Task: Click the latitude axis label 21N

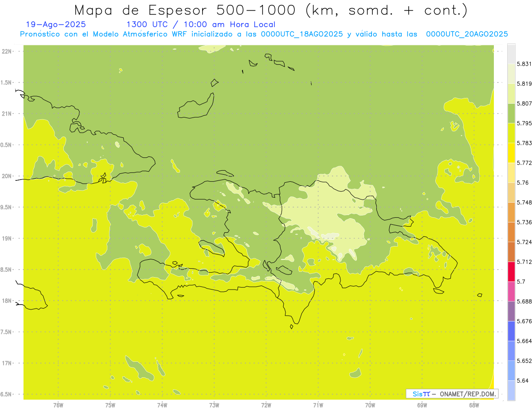Action: coord(7,114)
